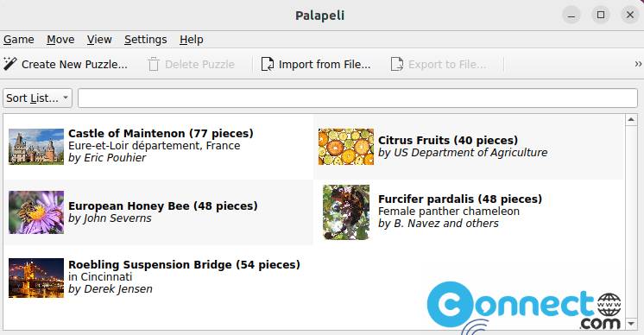Click the Import from File icon

(x=268, y=65)
